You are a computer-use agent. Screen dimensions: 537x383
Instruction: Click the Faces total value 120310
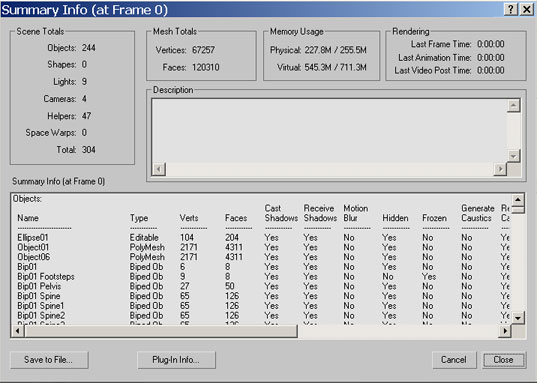(205, 67)
